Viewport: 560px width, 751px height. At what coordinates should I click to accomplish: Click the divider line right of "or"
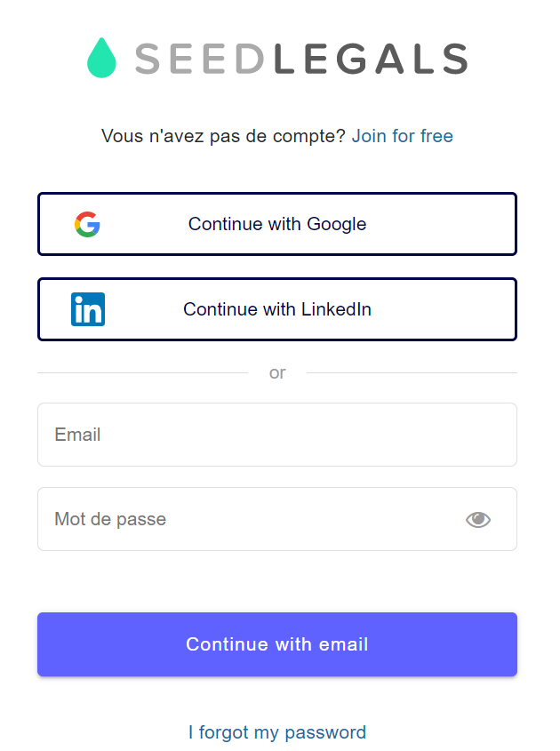click(x=412, y=373)
